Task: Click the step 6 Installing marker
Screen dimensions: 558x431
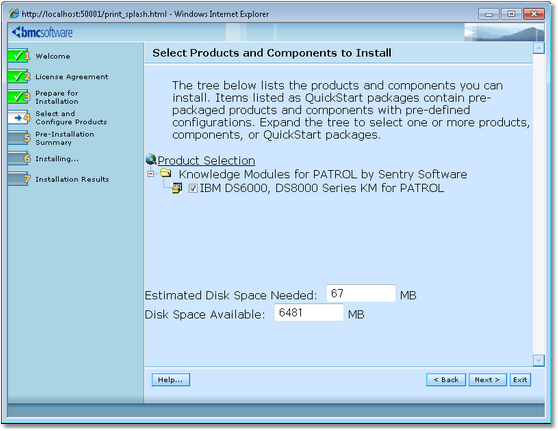Action: 19,158
